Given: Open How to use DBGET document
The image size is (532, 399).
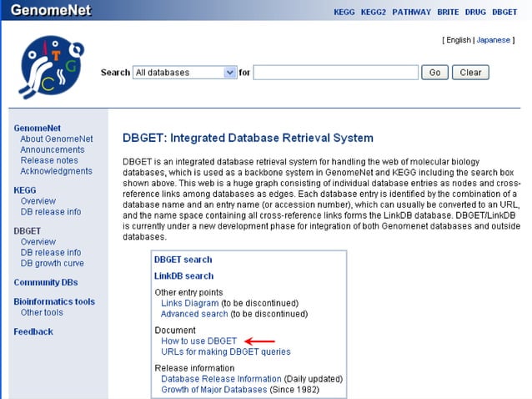Looking at the screenshot, I should pyautogui.click(x=198, y=341).
